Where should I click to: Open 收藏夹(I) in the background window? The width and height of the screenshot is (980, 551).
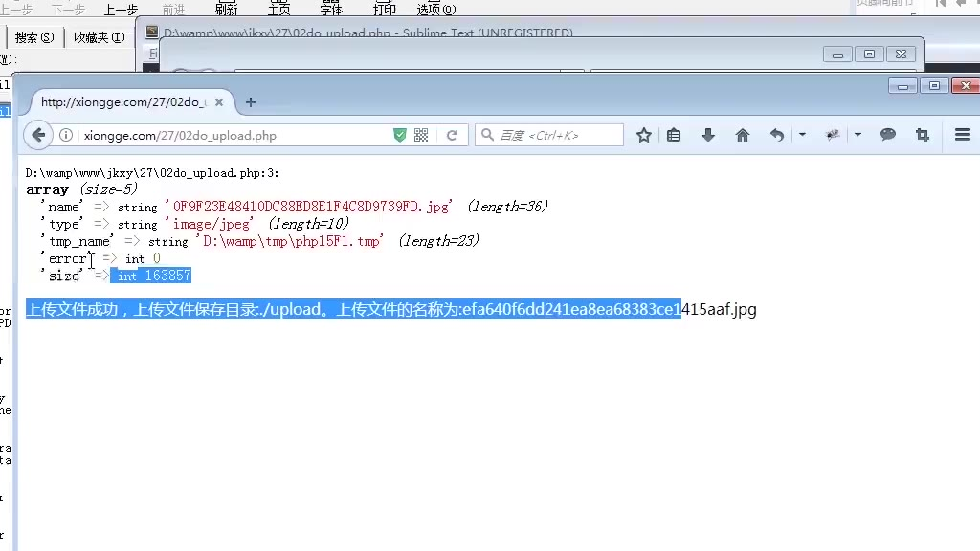[100, 37]
